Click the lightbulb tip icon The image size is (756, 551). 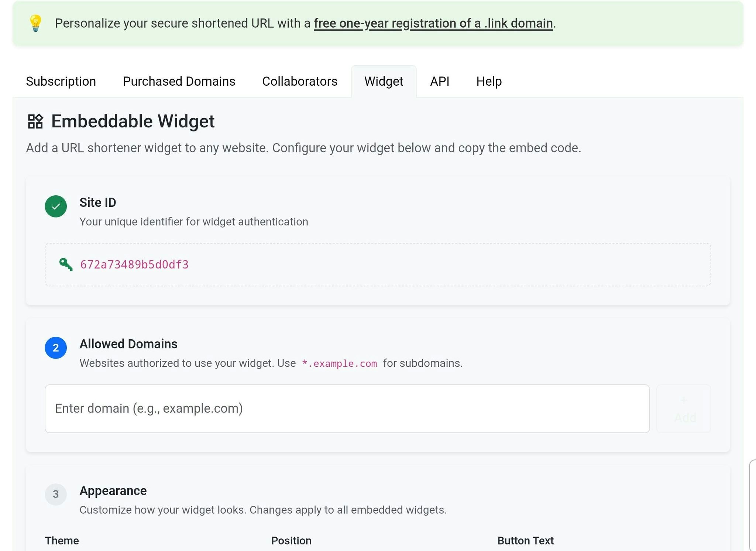[x=35, y=24]
